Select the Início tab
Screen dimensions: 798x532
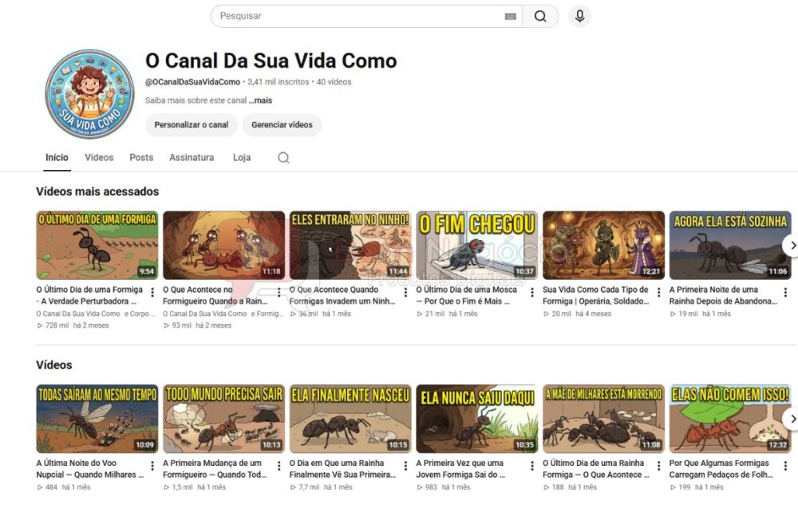57,158
